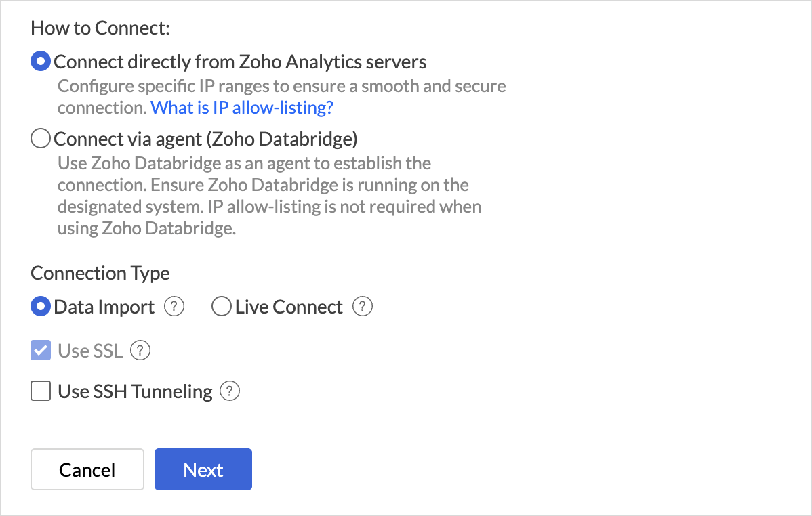The height and width of the screenshot is (516, 812).
Task: Show help for Use SSH Tunneling
Action: coord(230,391)
